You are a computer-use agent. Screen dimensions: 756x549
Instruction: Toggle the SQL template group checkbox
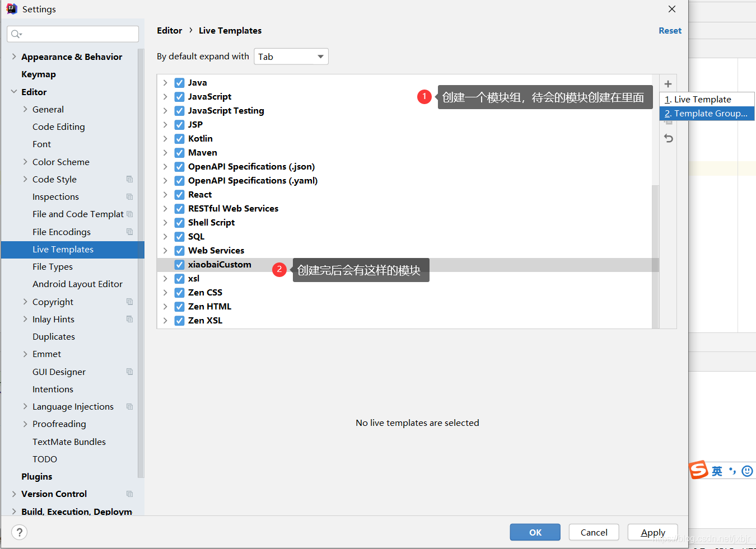point(179,237)
